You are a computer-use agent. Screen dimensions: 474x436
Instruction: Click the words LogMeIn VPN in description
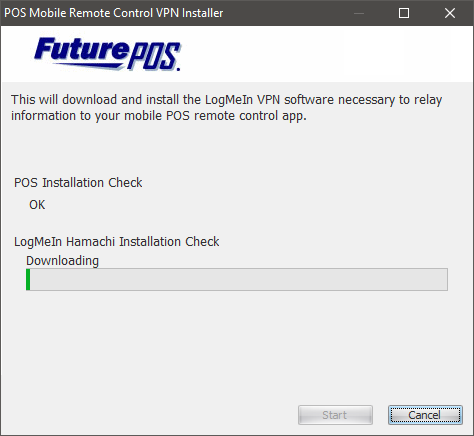pyautogui.click(x=242, y=100)
